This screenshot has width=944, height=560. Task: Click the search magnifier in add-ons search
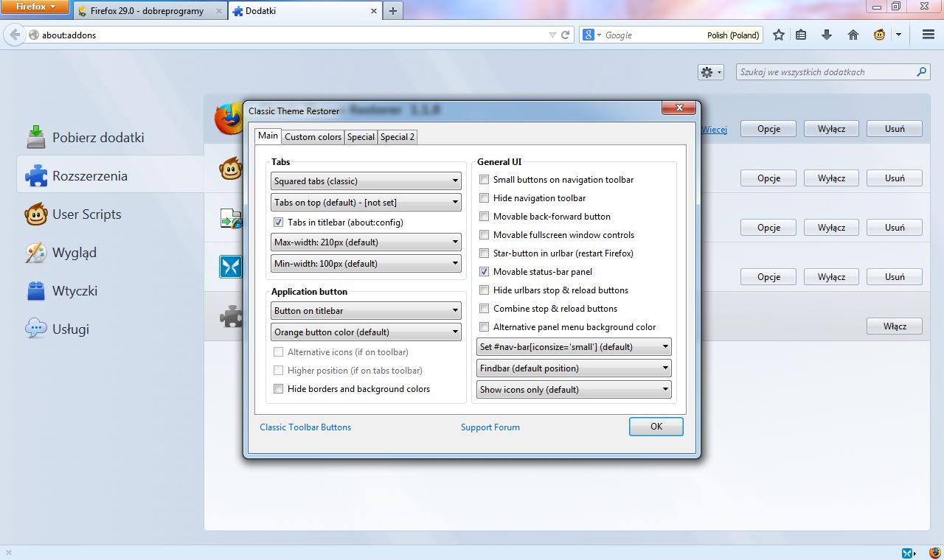tap(922, 72)
